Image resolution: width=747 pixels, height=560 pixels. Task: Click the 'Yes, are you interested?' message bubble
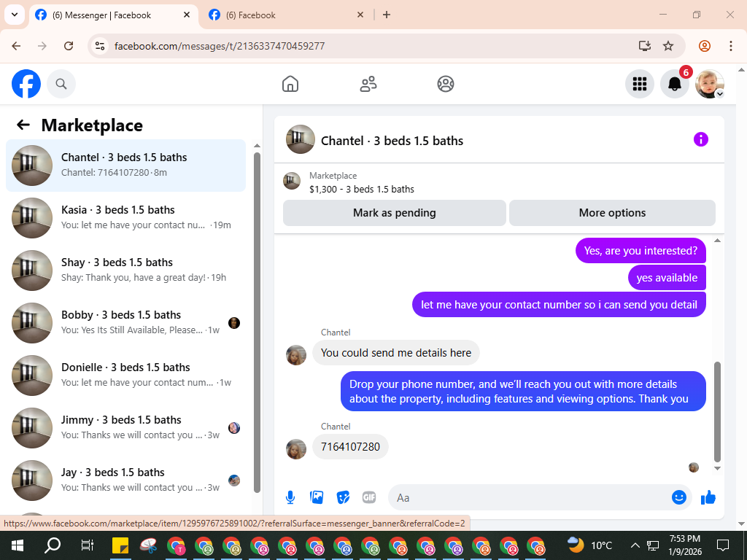click(x=640, y=251)
